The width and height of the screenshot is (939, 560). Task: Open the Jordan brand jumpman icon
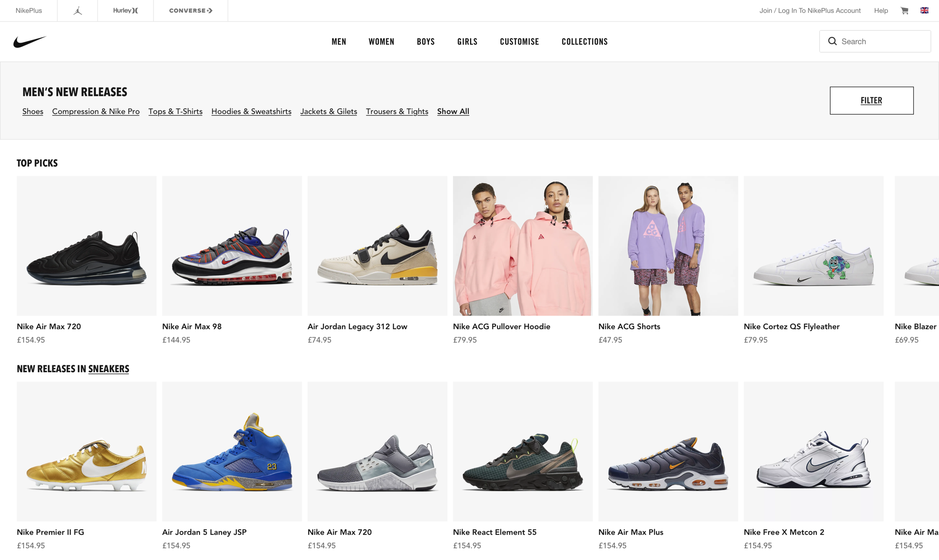(77, 11)
